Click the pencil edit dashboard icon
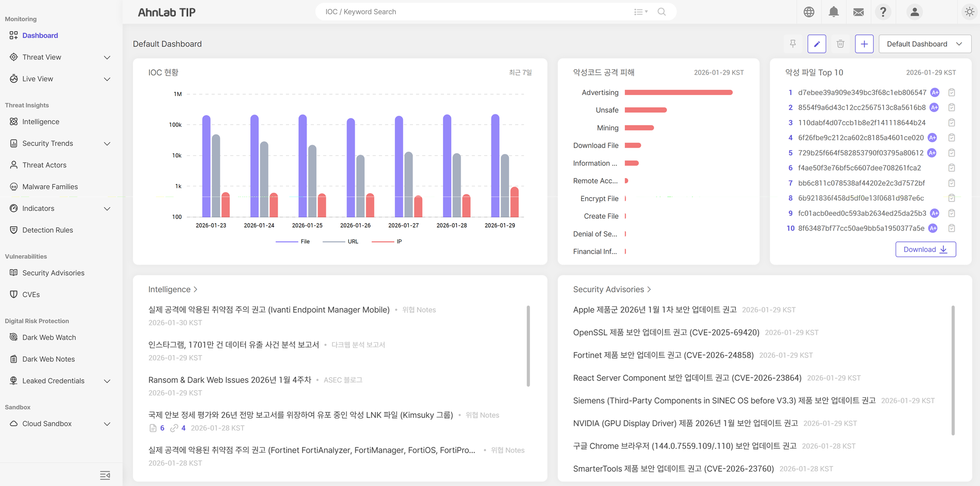Viewport: 980px width, 486px height. click(x=817, y=44)
